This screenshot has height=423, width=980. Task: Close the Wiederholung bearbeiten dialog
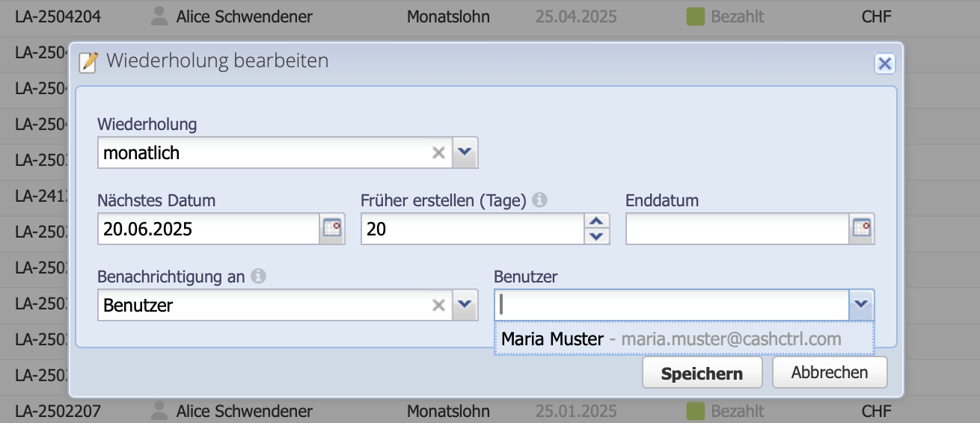pos(884,64)
